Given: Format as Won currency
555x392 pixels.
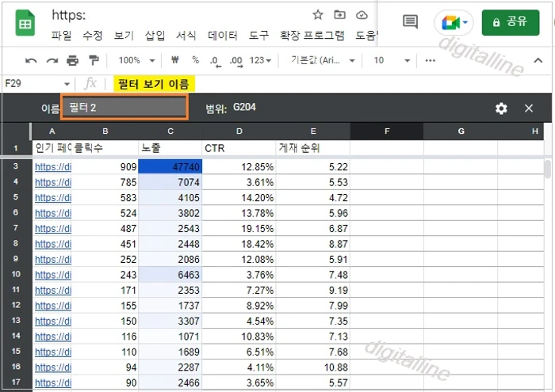Looking at the screenshot, I should point(175,60).
